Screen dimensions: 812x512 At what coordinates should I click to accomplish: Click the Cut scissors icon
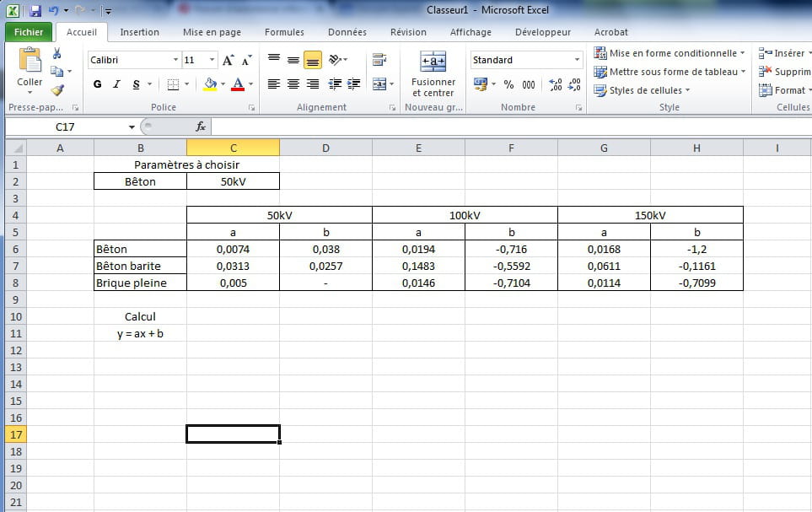[x=57, y=53]
